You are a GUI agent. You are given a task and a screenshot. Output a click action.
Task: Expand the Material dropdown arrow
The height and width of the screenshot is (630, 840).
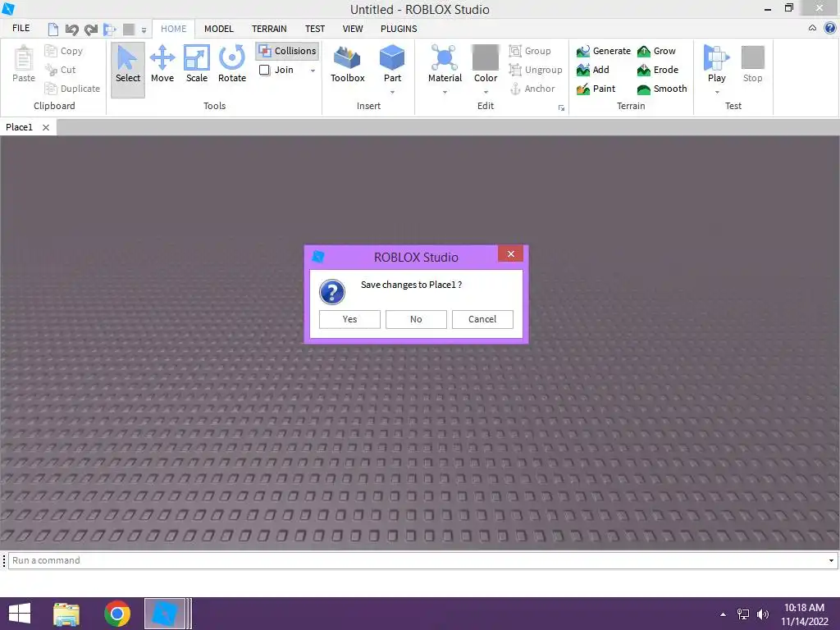coord(445,92)
